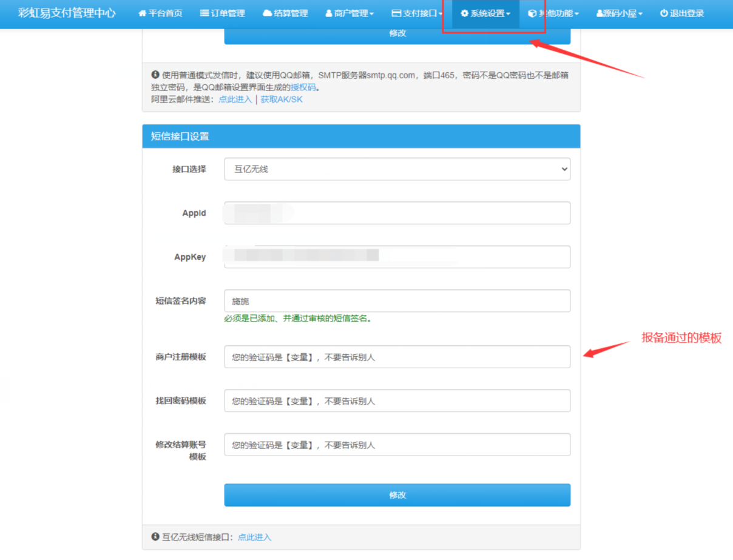This screenshot has width=733, height=560.
Task: Open the 商户管理 navigation menu
Action: tap(350, 13)
